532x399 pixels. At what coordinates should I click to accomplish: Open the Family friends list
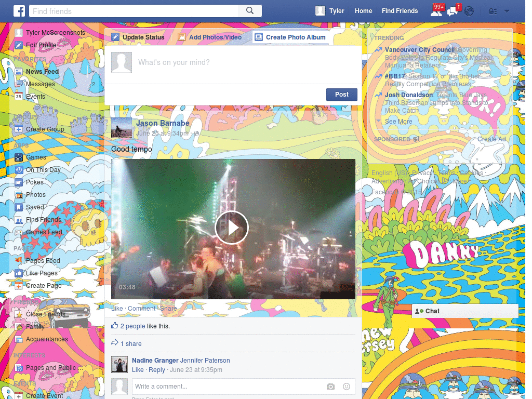(35, 327)
